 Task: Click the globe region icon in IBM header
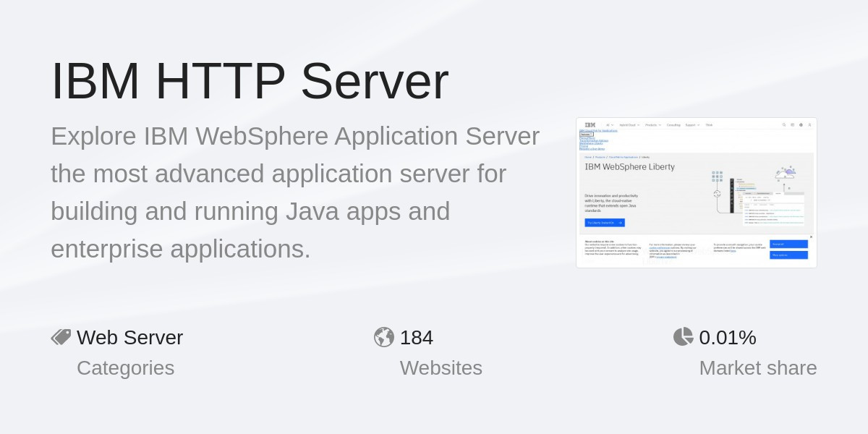(x=801, y=125)
